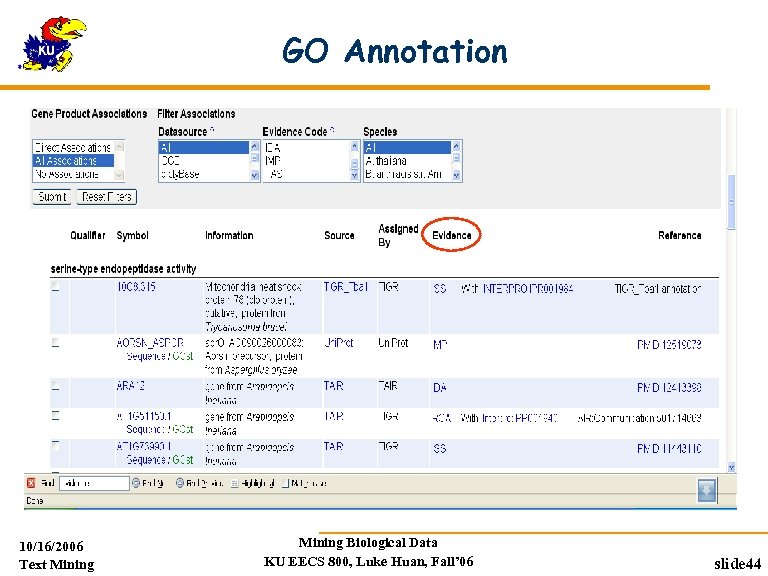Click the blue download arrow icon in the status bar
768x576 pixels.
[707, 490]
